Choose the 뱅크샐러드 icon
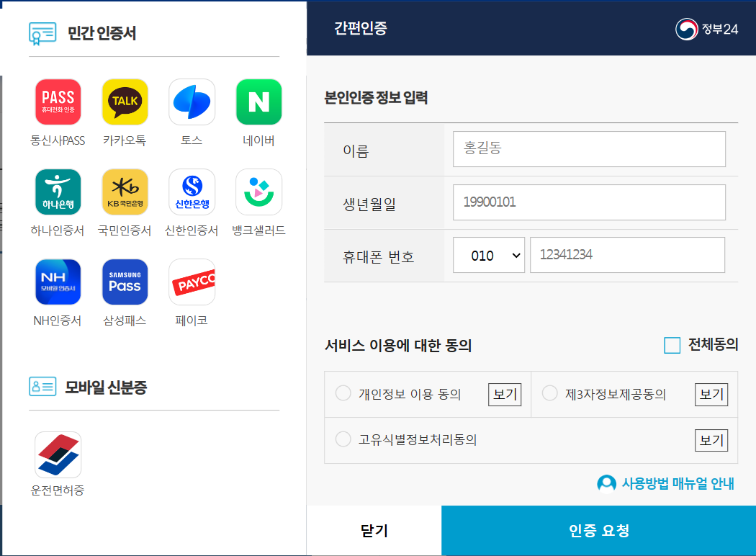Viewport: 756px width, 556px height. (x=259, y=192)
